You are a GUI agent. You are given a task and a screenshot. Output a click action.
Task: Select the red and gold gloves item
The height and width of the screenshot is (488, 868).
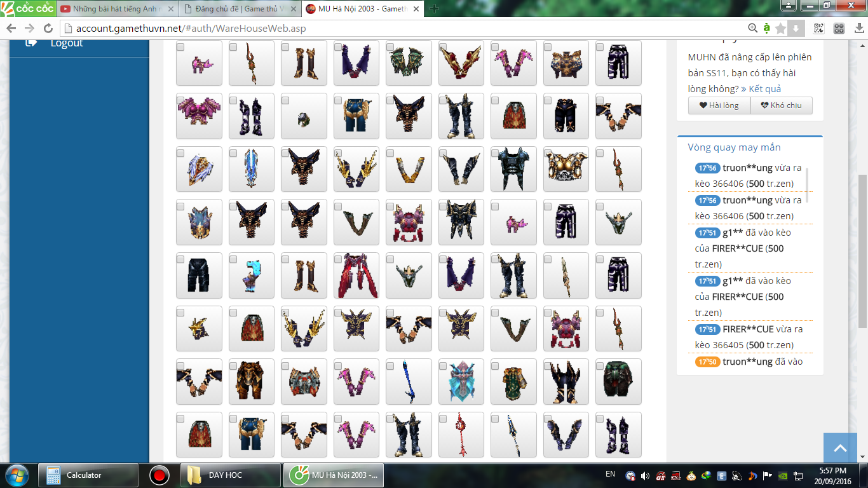tap(461, 63)
